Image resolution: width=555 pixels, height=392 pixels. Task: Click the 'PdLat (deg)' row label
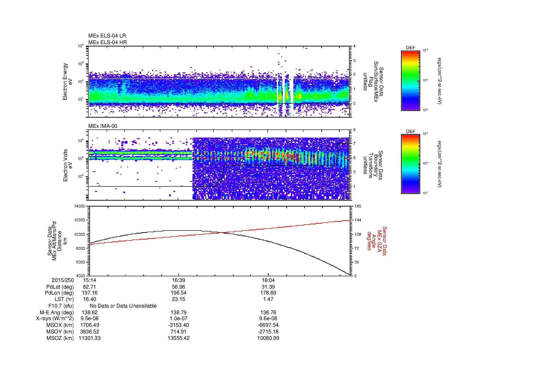pos(60,287)
